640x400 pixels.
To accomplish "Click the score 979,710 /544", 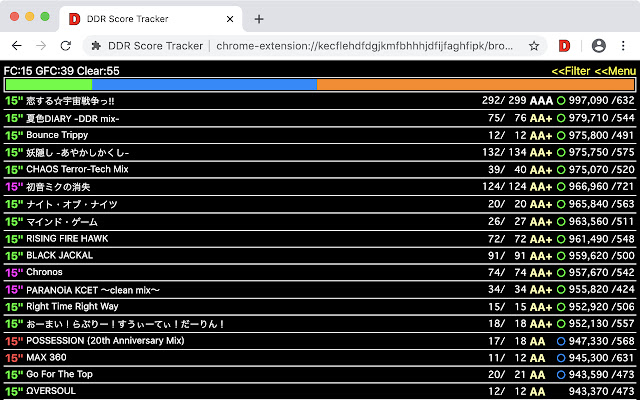I will (602, 118).
